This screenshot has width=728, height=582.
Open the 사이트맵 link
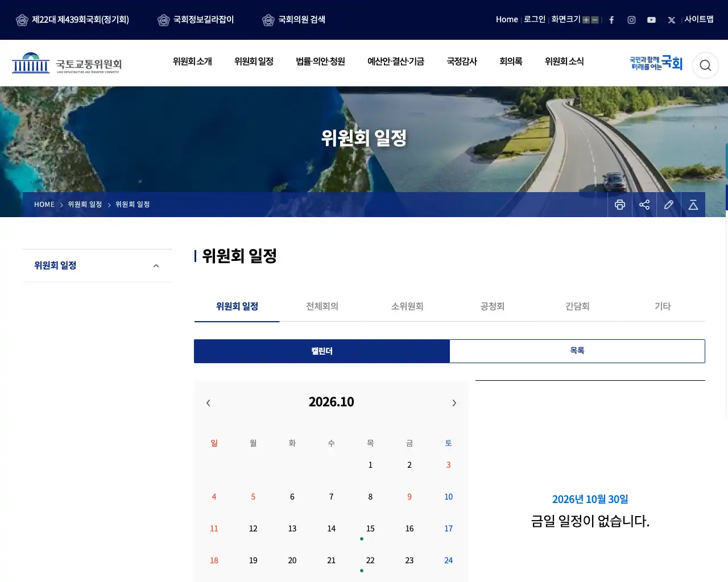coord(699,19)
